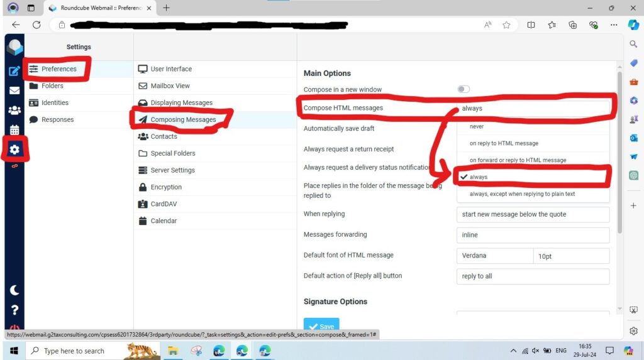Open the Calendar sidebar icon

click(x=14, y=130)
